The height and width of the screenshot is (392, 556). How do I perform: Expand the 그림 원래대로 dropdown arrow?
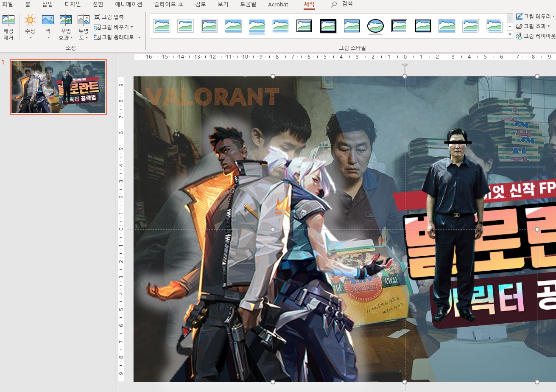(139, 37)
